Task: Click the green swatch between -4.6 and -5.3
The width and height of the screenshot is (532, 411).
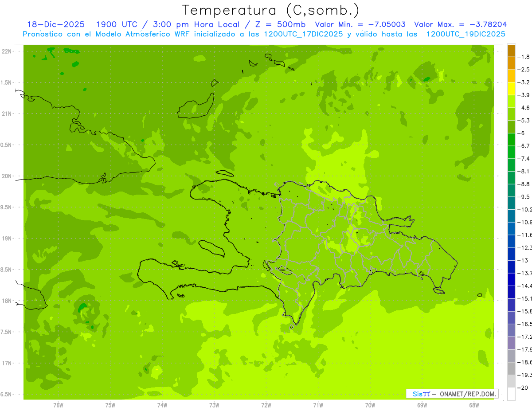Action: click(x=511, y=114)
